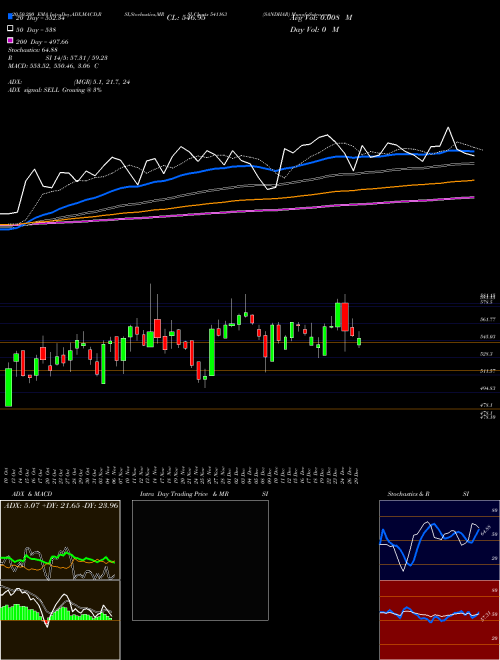500x660 pixels.
Task: Click the empty Intra Day Trading Price panel
Action: [x=200, y=560]
